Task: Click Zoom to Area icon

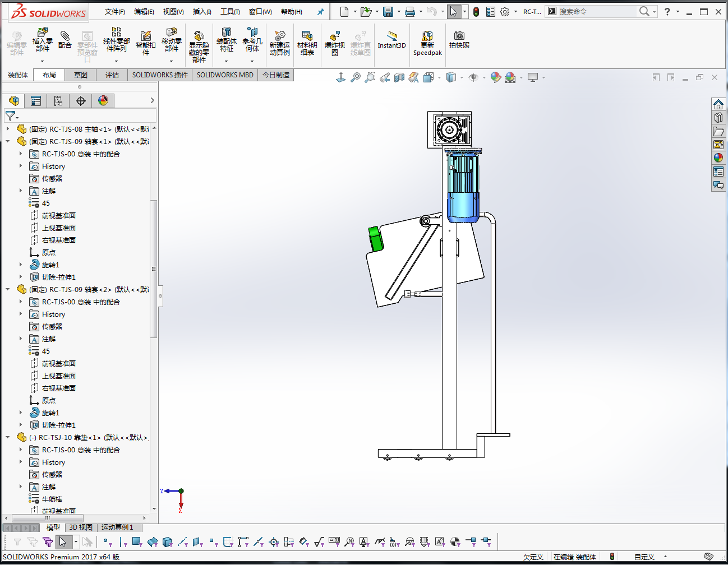Action: [x=370, y=77]
